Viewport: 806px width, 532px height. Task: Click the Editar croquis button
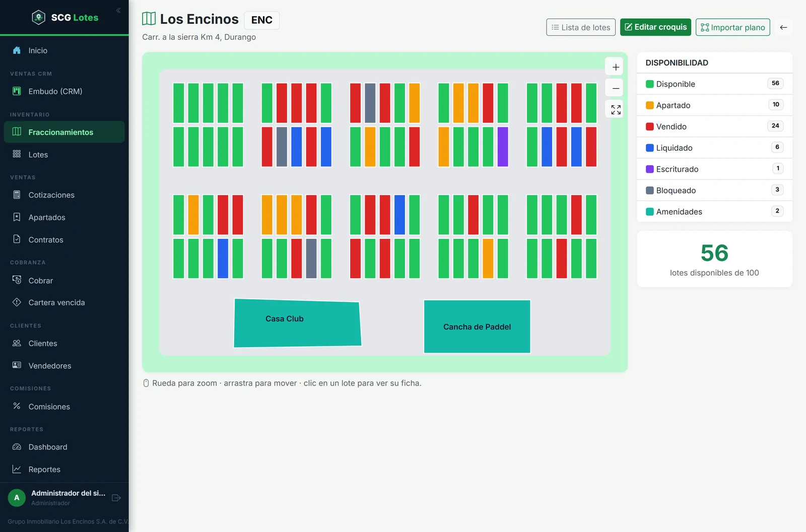(655, 27)
